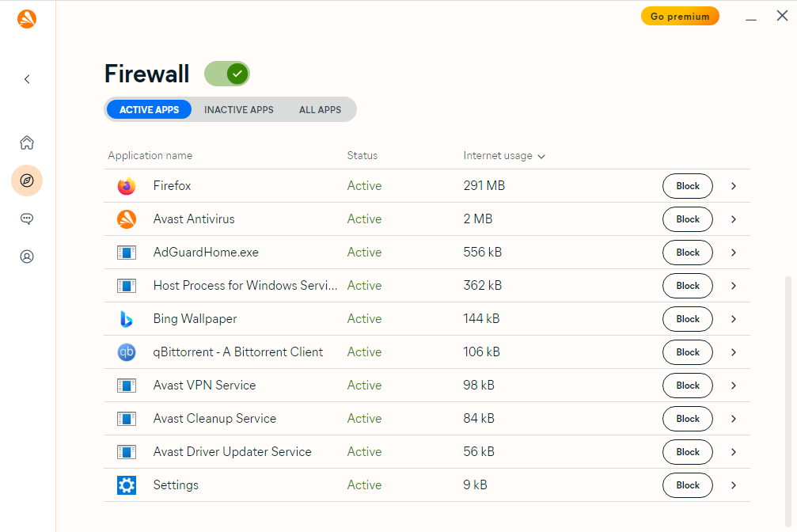Click the Firefox app icon
This screenshot has height=532, width=797.
127,185
